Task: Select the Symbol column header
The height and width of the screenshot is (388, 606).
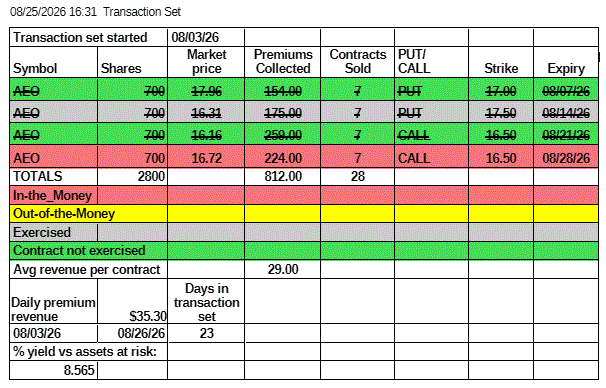Action: pyautogui.click(x=54, y=62)
